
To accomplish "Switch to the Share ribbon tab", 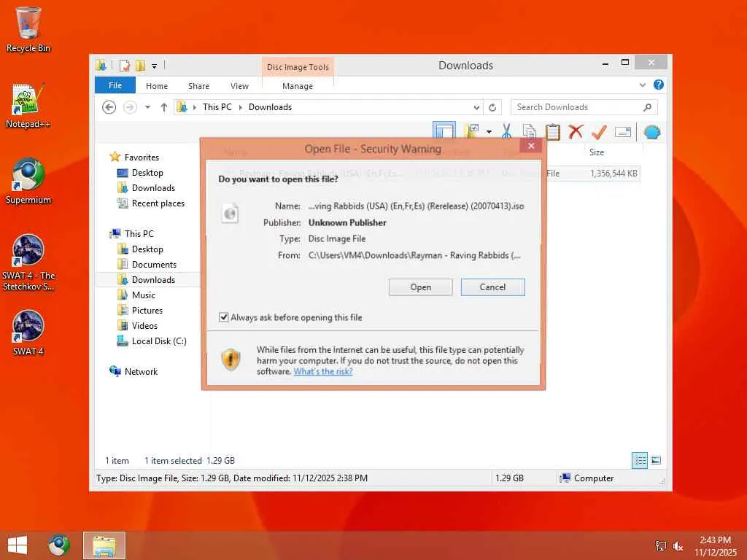I will click(198, 86).
